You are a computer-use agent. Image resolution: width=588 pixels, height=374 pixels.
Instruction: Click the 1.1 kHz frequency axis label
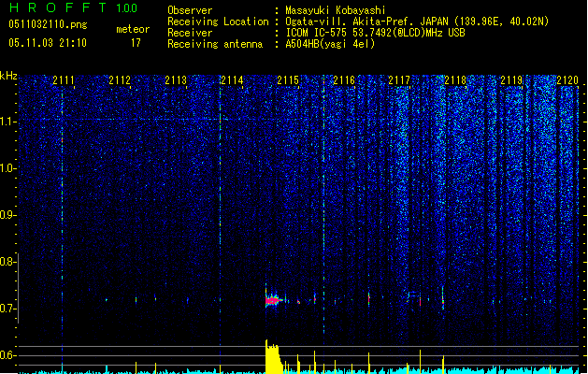(x=7, y=122)
